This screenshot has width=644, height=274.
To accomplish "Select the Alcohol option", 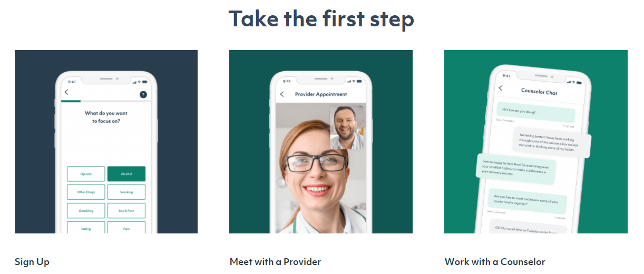I will pos(126,174).
